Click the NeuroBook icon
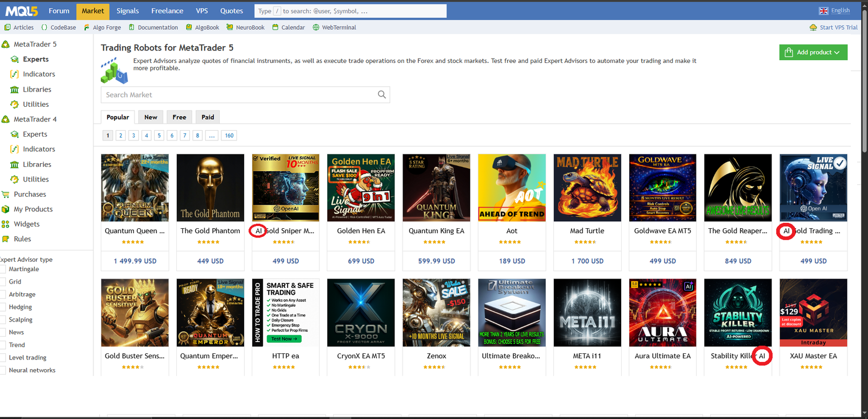This screenshot has width=868, height=419. coord(230,28)
